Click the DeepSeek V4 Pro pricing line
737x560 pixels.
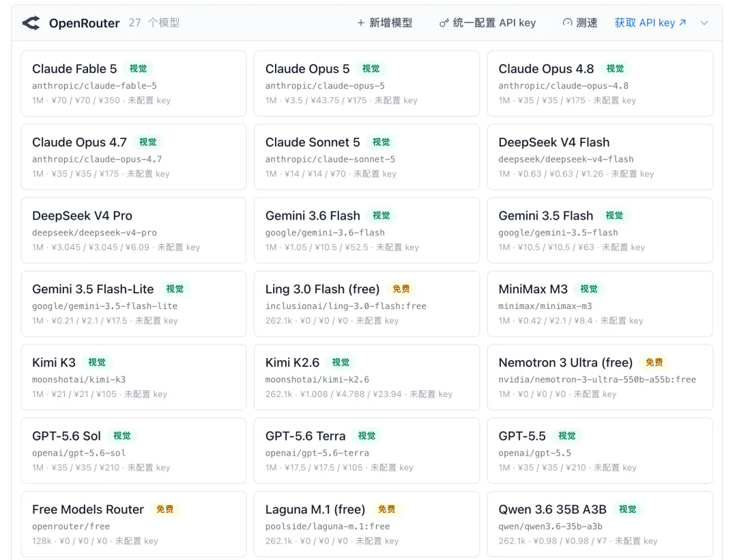(x=116, y=247)
